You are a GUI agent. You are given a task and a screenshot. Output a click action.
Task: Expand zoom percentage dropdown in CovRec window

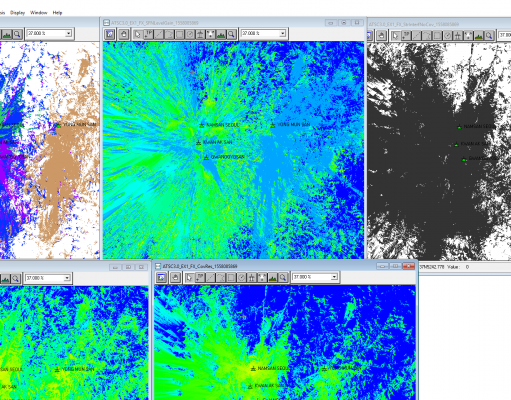334,277
